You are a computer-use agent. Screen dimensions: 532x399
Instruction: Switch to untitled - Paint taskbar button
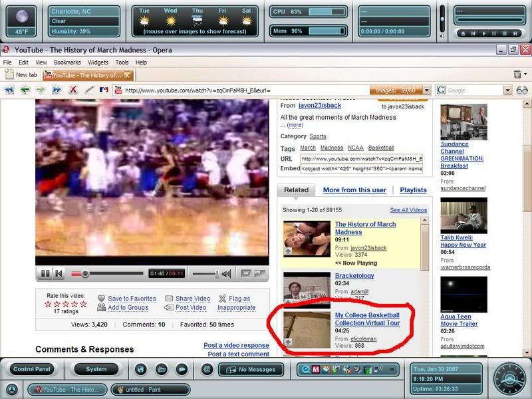(151, 390)
